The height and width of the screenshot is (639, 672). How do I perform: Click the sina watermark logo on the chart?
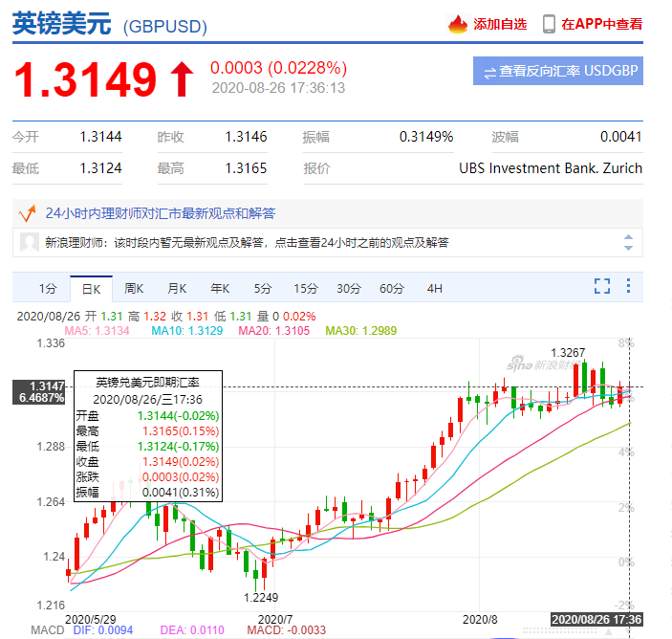523,364
